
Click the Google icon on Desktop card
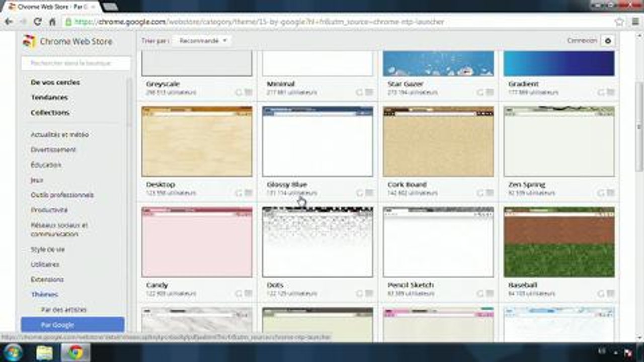[x=239, y=193]
